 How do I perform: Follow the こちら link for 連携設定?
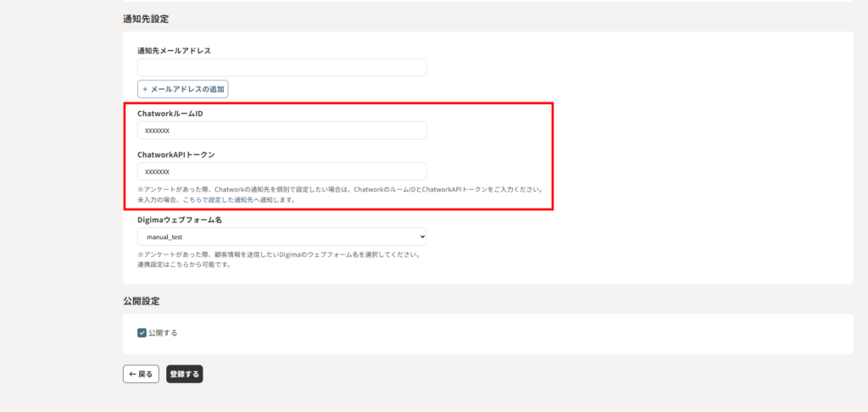179,264
